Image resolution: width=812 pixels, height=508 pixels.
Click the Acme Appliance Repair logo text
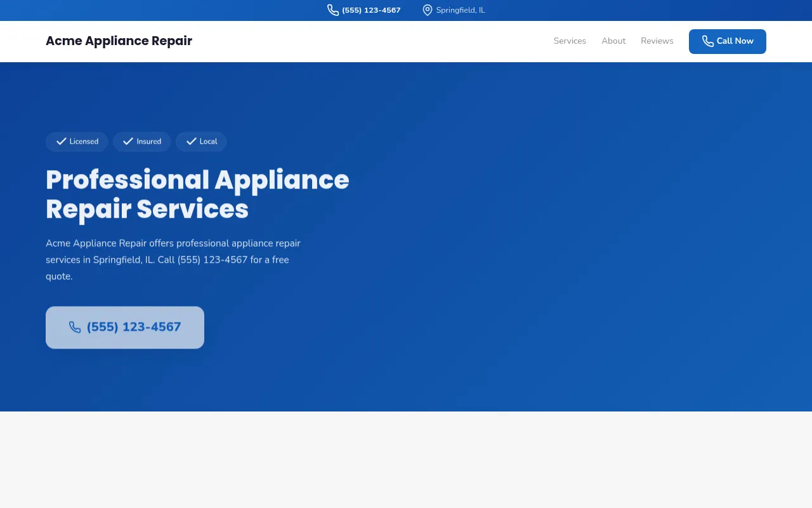[119, 41]
